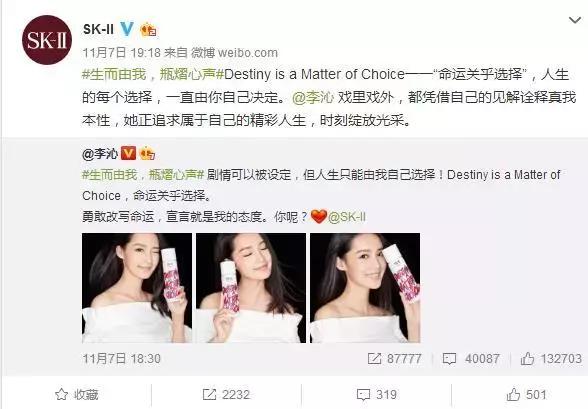588x409 pixels.
Task: Open the @SK-II mention after heart emoji
Action: [346, 217]
